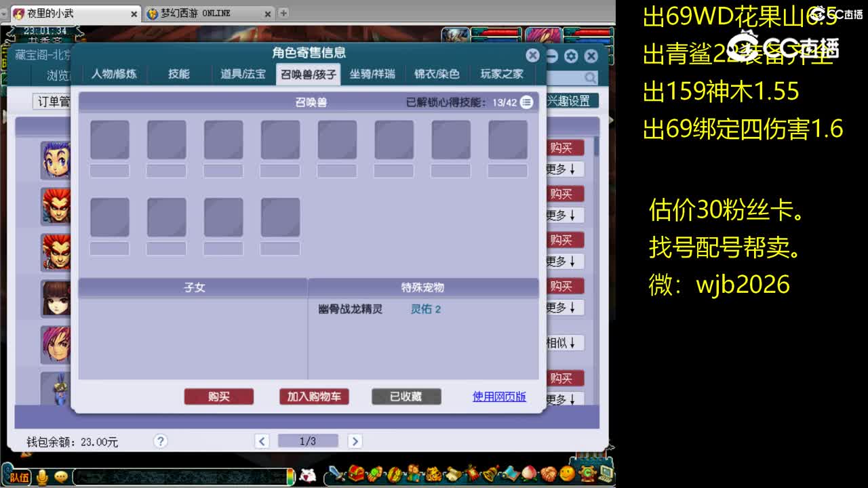Open the skills list icon next to 13/42
868x488 pixels.
click(x=526, y=102)
